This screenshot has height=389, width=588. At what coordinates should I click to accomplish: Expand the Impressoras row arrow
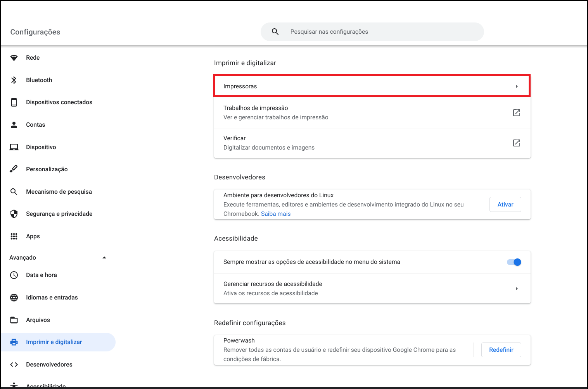pyautogui.click(x=516, y=86)
